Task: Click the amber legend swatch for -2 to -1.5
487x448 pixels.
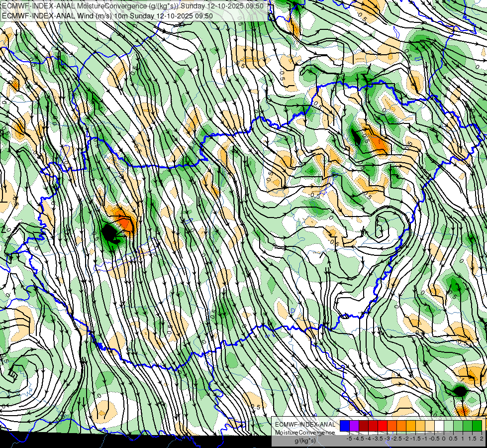Action: point(411,426)
